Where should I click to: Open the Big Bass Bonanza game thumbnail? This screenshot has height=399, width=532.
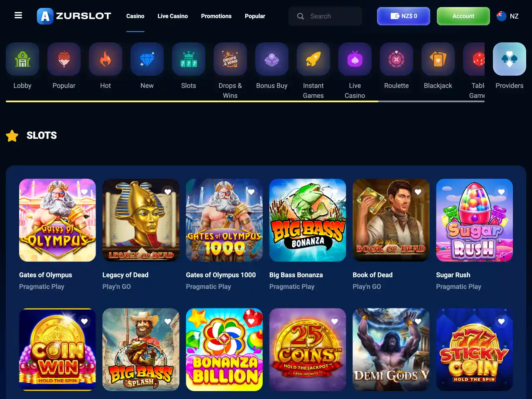[x=308, y=220]
